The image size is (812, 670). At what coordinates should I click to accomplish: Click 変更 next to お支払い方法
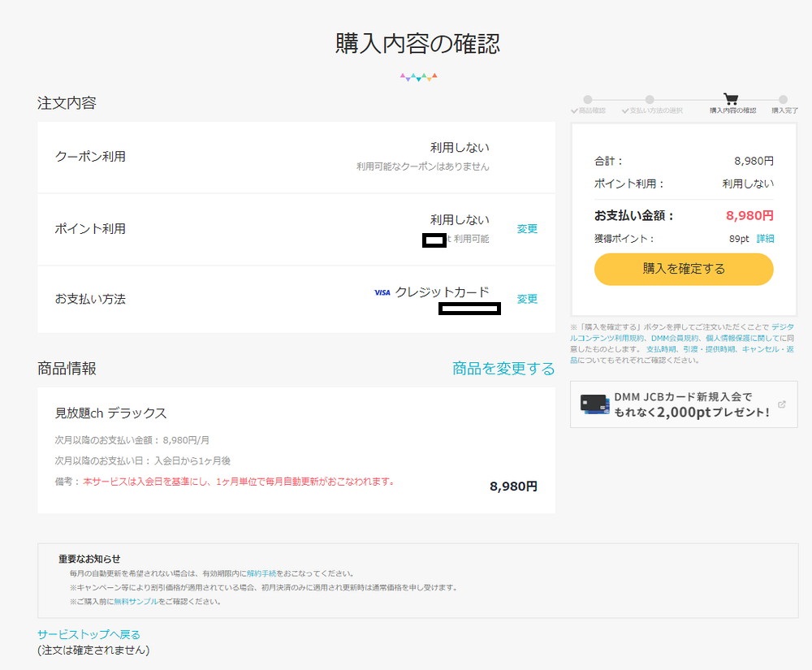pos(526,298)
